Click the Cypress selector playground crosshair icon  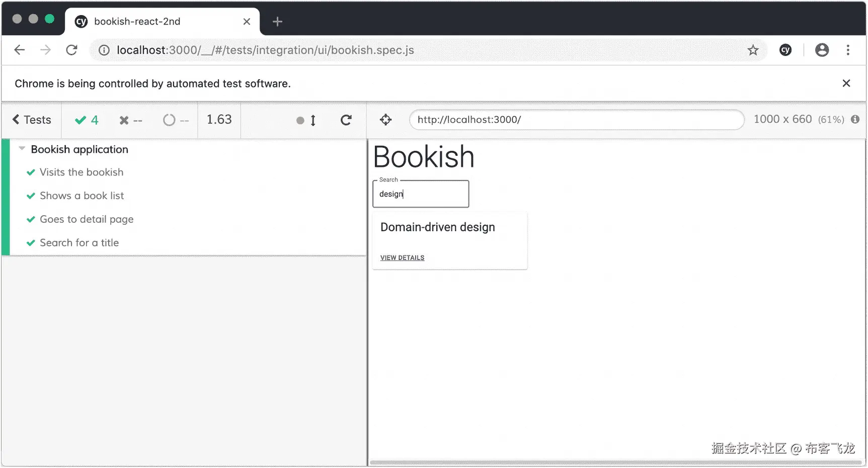coord(385,120)
